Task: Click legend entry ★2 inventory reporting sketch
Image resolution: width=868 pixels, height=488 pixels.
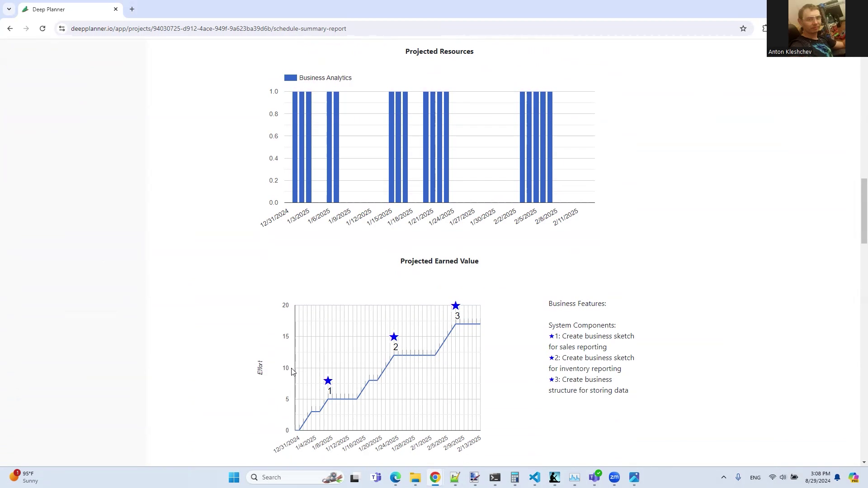Action: tap(591, 363)
